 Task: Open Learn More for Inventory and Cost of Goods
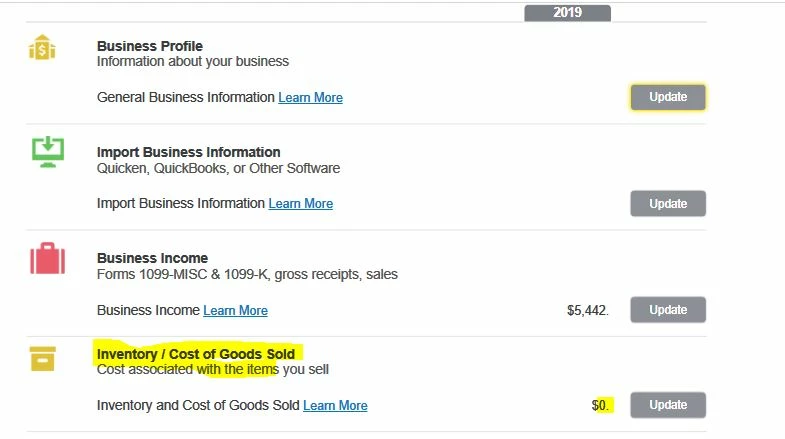coord(335,406)
